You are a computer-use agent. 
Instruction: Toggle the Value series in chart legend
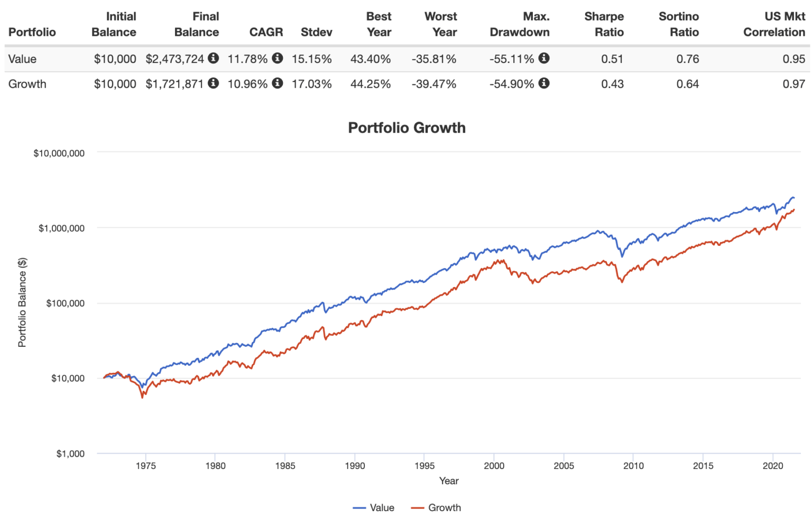click(x=374, y=508)
